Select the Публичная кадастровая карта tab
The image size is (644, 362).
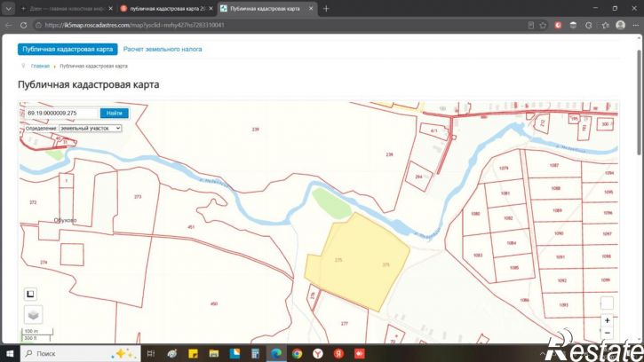68,49
